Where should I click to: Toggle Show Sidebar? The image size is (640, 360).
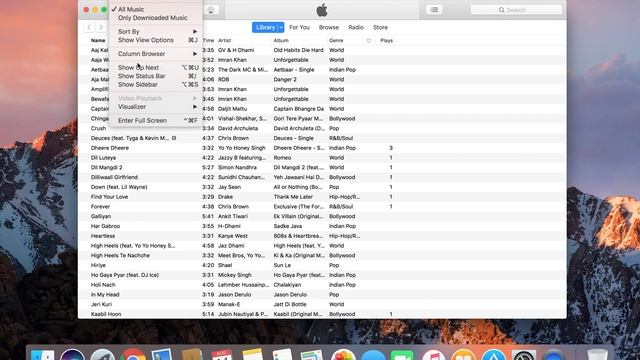156,84
